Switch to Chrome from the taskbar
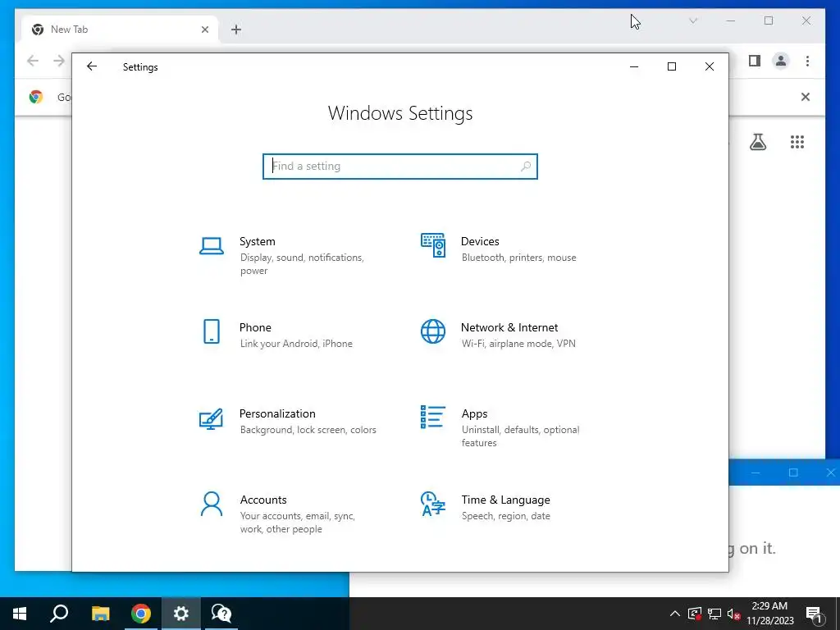This screenshot has height=630, width=840. click(x=141, y=614)
